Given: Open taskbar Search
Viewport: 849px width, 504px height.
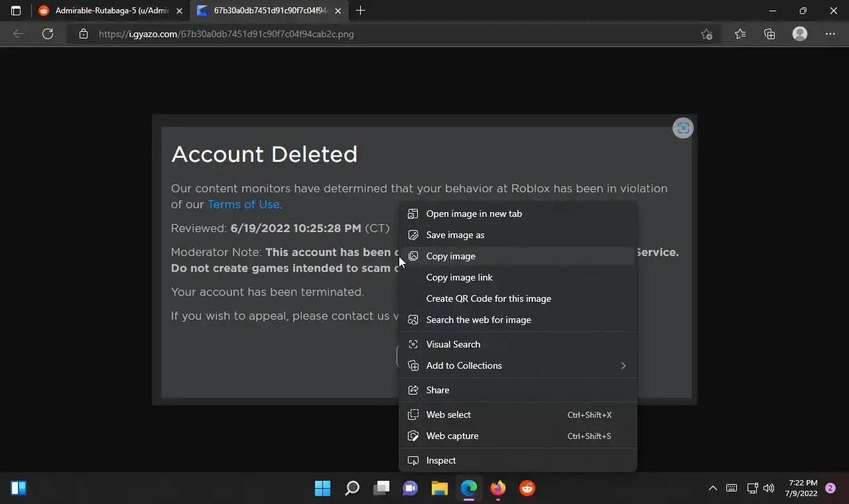Looking at the screenshot, I should 352,488.
